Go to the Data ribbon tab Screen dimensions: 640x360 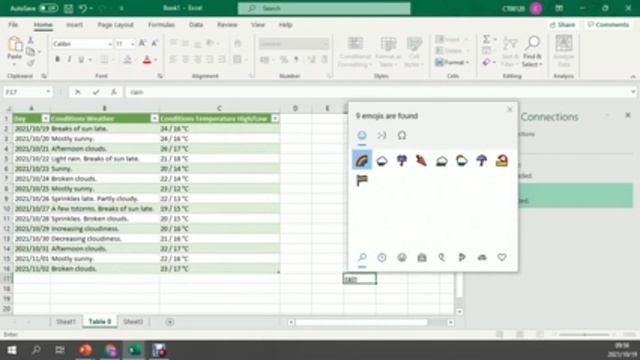point(196,25)
